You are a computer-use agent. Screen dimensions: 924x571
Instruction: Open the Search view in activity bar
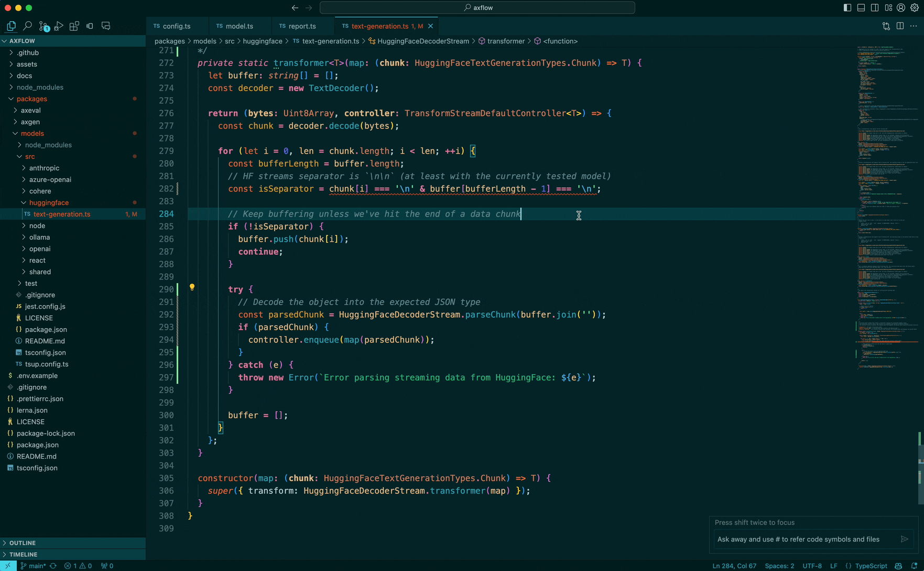(x=27, y=26)
